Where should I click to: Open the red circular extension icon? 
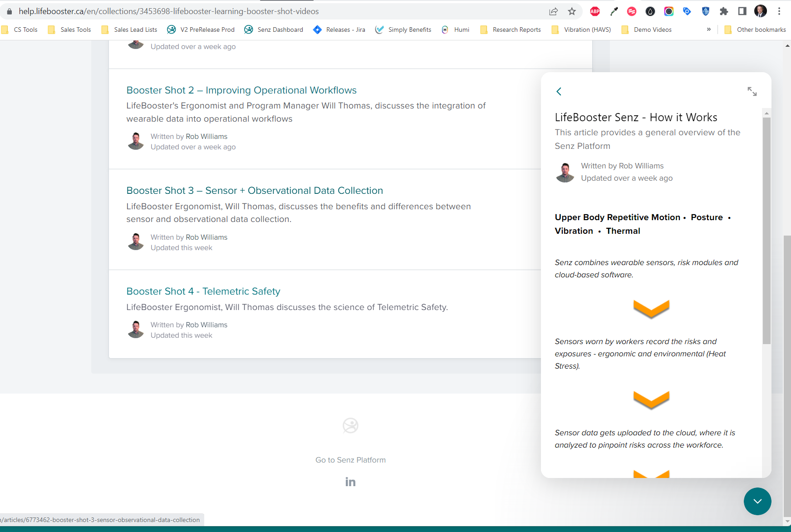click(x=632, y=11)
